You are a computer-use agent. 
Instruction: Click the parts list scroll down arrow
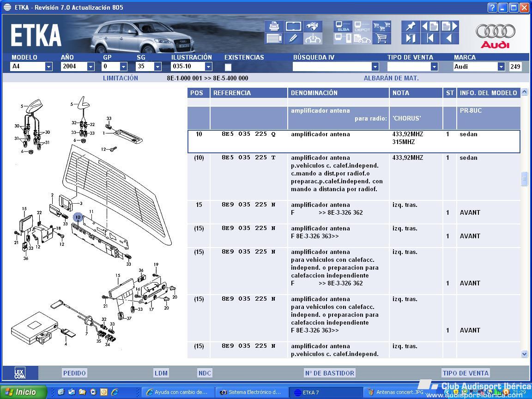pyautogui.click(x=524, y=354)
